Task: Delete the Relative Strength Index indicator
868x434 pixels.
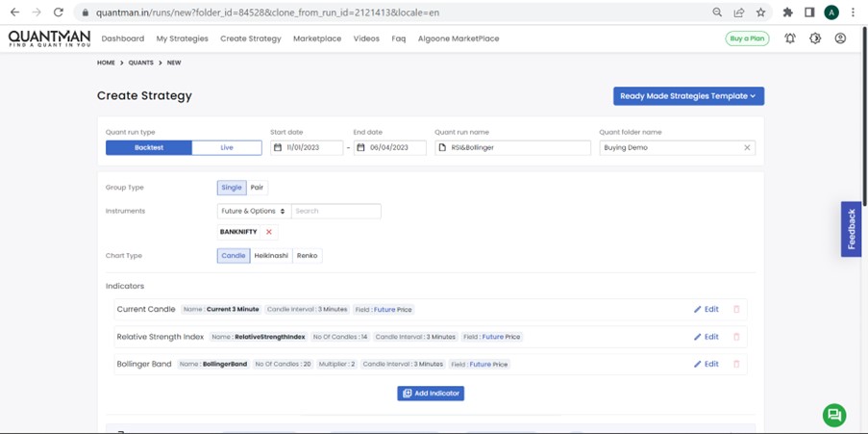Action: click(x=736, y=337)
